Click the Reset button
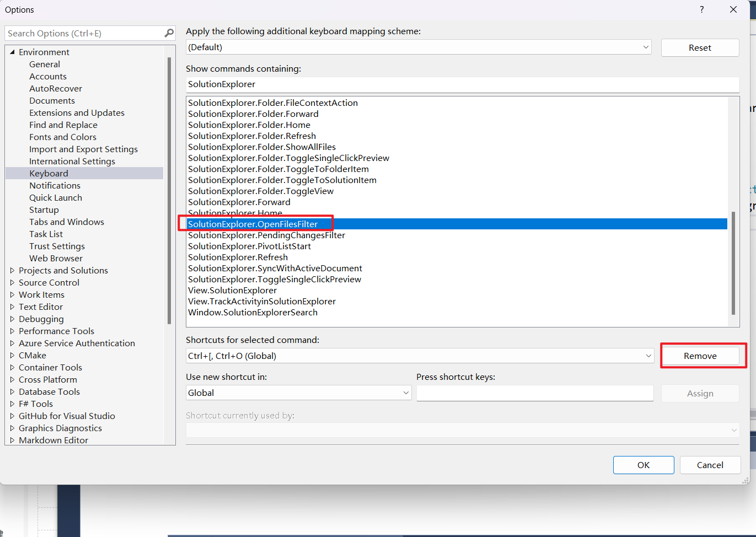 (x=700, y=48)
